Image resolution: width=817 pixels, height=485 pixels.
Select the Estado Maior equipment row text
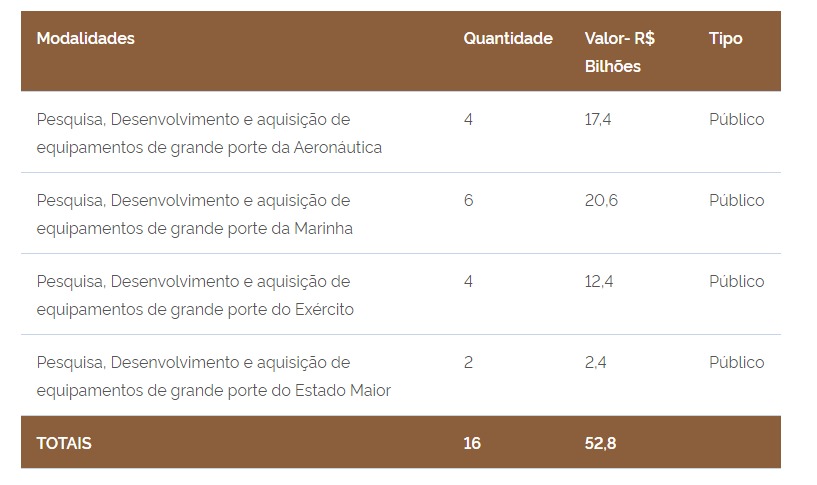214,376
